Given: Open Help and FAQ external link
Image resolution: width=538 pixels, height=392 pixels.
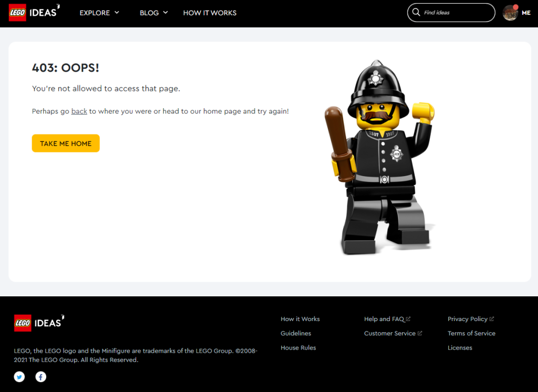Looking at the screenshot, I should 387,319.
